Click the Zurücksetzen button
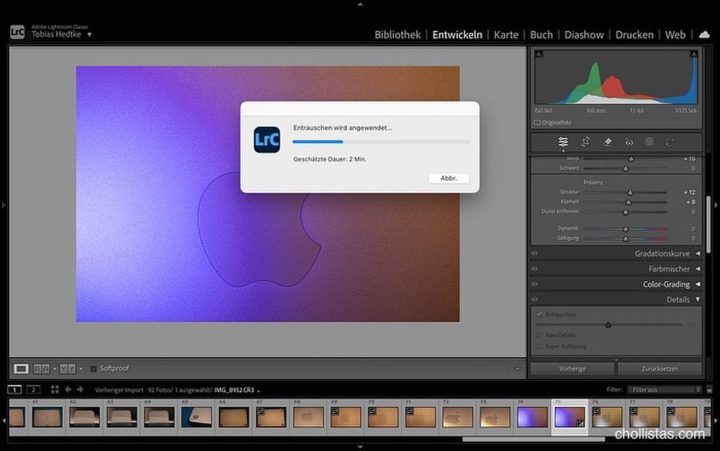720x451 pixels. click(660, 368)
